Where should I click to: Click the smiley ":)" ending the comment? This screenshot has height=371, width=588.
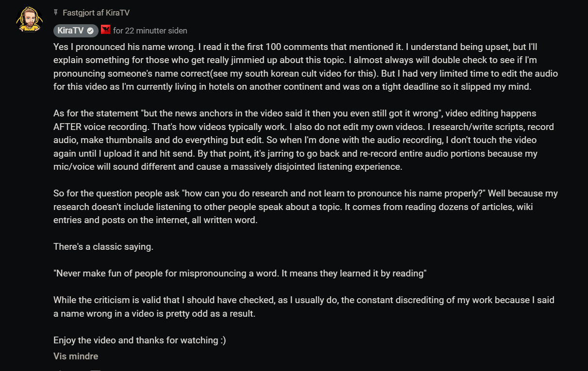[223, 340]
